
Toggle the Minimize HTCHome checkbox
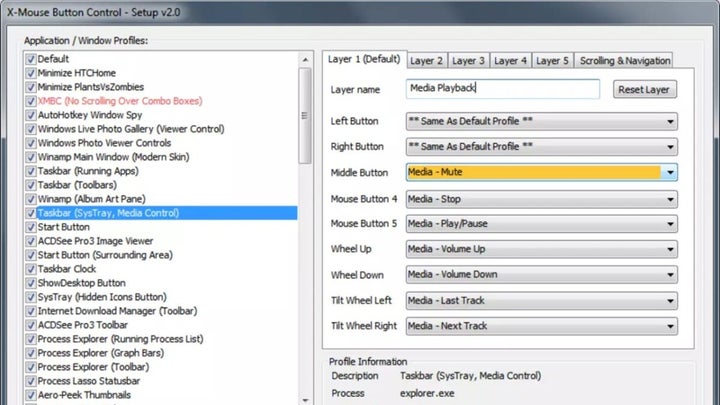[31, 73]
